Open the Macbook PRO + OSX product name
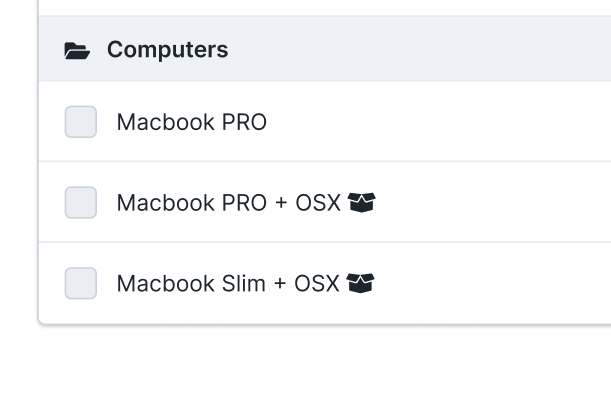The height and width of the screenshot is (394, 611). (x=229, y=203)
